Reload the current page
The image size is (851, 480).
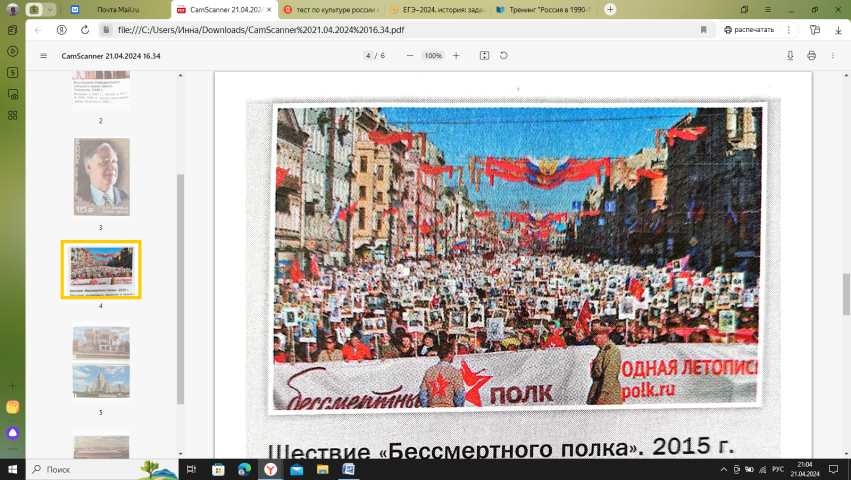(x=85, y=30)
